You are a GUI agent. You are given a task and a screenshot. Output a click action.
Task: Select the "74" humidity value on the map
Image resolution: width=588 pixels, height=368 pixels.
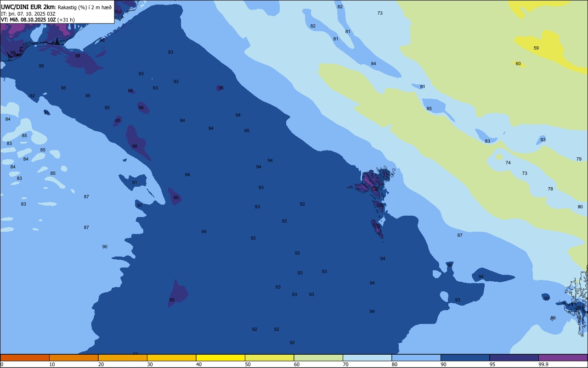point(508,163)
